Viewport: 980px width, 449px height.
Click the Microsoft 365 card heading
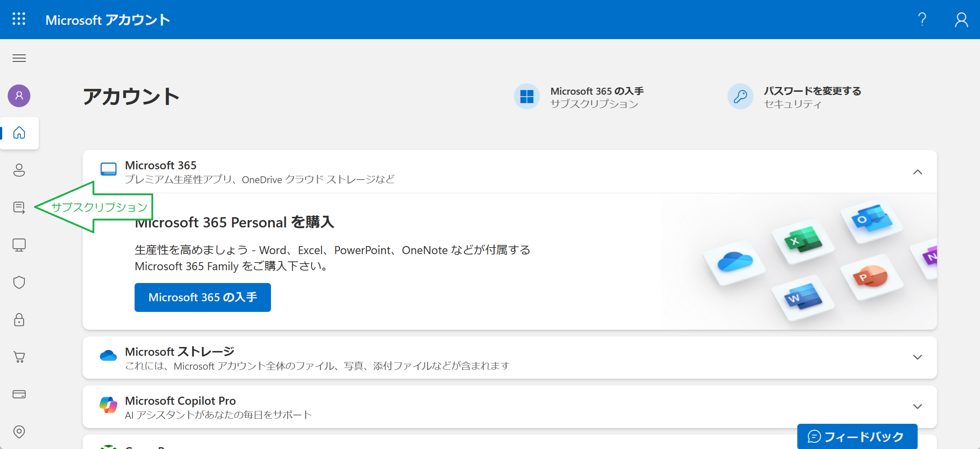[x=161, y=165]
